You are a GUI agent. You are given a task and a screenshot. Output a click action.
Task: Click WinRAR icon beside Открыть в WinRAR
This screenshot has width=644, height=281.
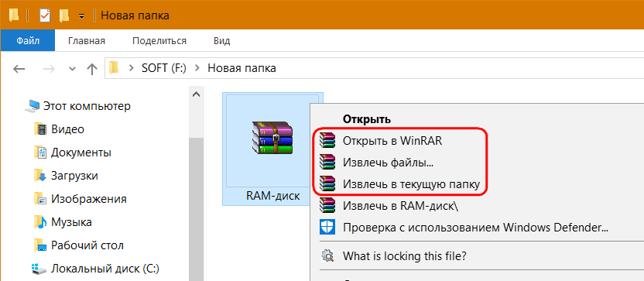tap(327, 141)
